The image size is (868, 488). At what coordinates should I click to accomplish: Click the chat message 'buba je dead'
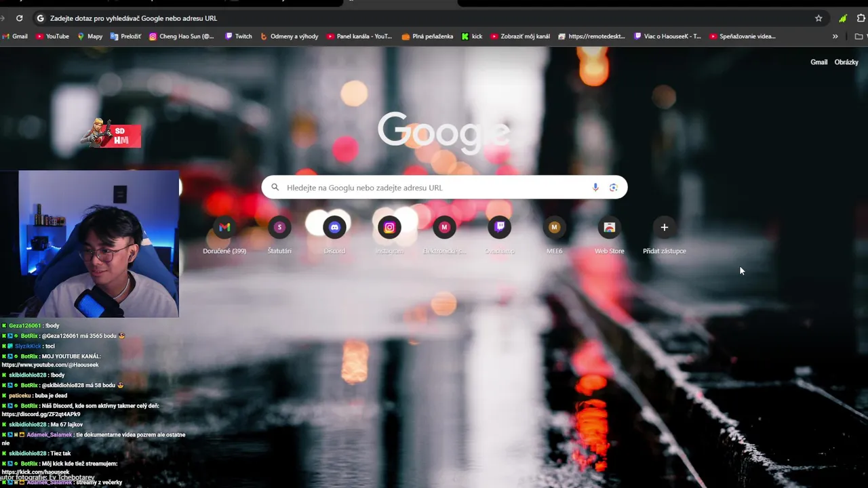tap(51, 395)
